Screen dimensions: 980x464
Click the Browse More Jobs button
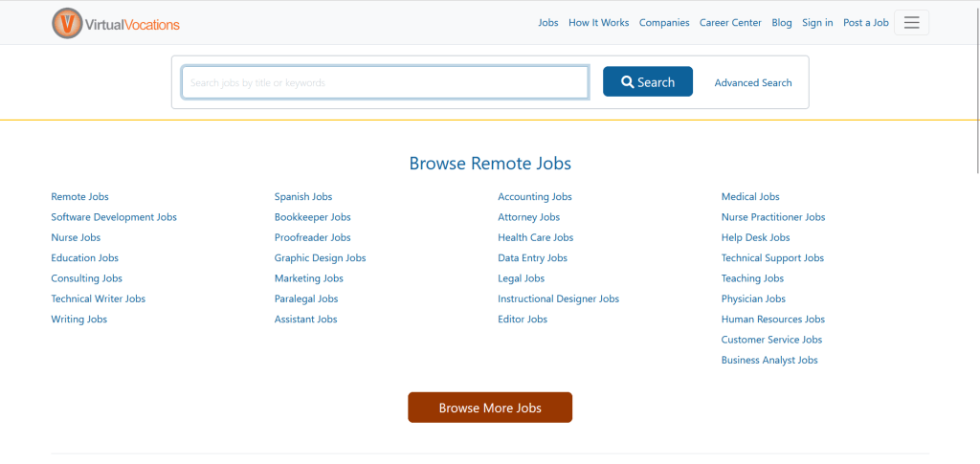tap(490, 408)
